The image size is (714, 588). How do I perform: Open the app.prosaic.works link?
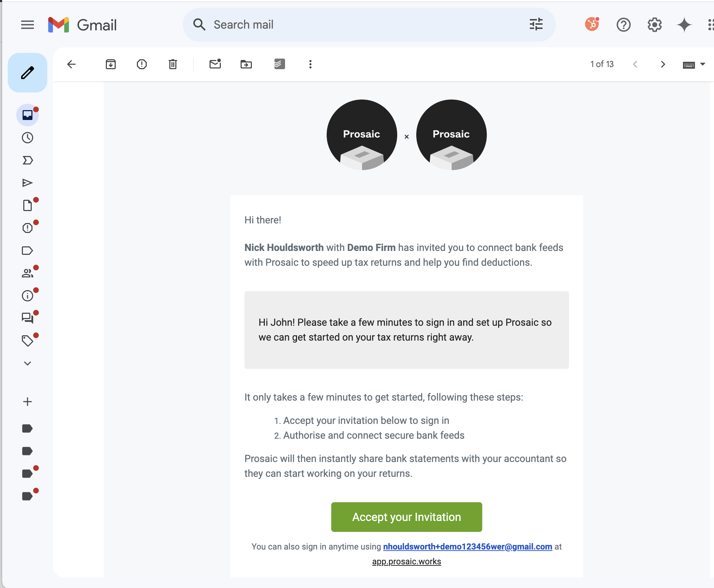pos(406,562)
